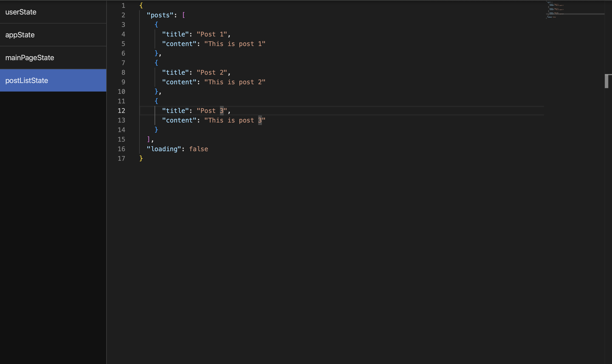
Task: Click the pink opening square bracket
Action: point(183,15)
